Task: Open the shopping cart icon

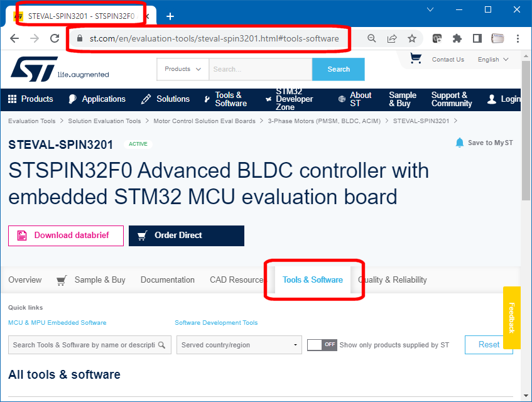Action: click(416, 58)
